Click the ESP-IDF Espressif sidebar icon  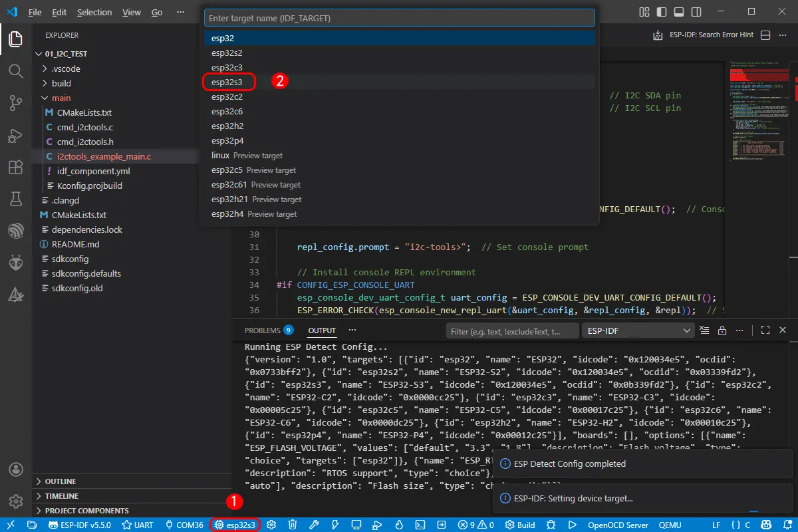pyautogui.click(x=16, y=231)
